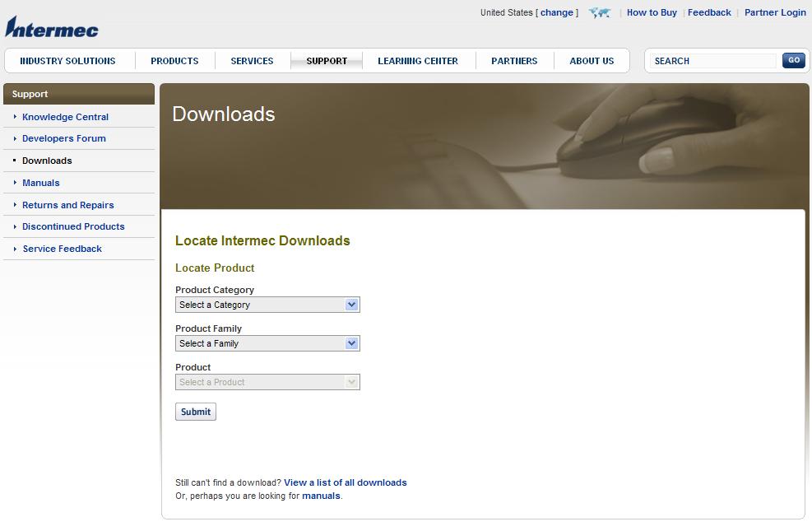Open View a list of all downloads
Screen dimensions: 812x531
pos(346,482)
